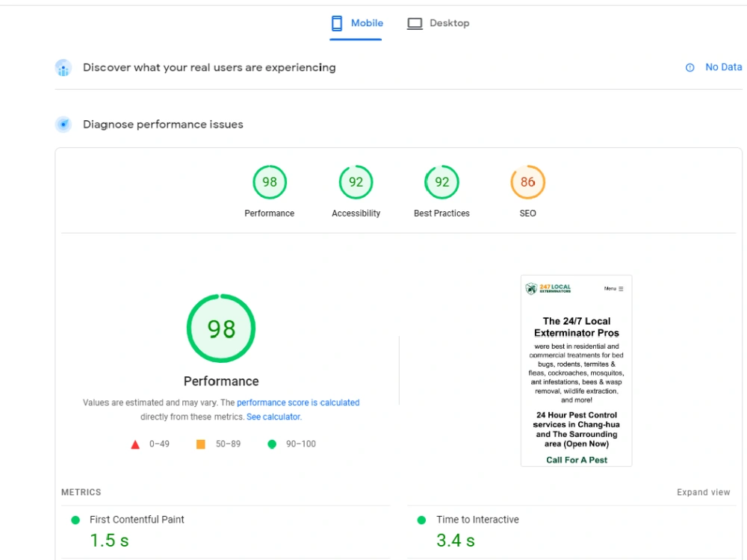Click the real users experience icon
Screen dimensions: 747x560
click(x=63, y=68)
